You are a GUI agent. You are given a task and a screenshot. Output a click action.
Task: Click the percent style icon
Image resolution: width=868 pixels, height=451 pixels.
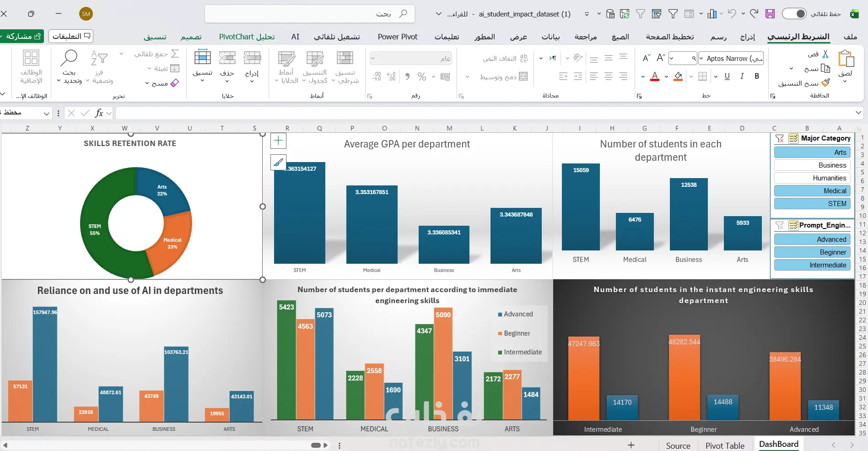[422, 77]
